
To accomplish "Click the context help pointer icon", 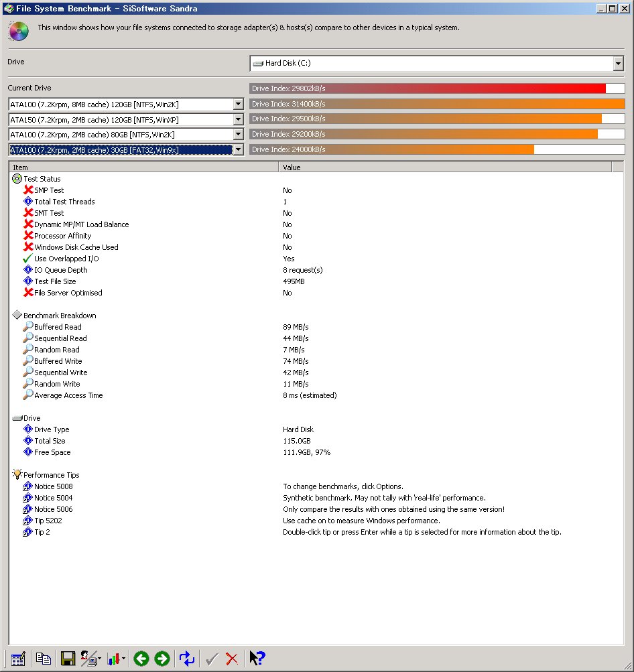I will tap(257, 659).
